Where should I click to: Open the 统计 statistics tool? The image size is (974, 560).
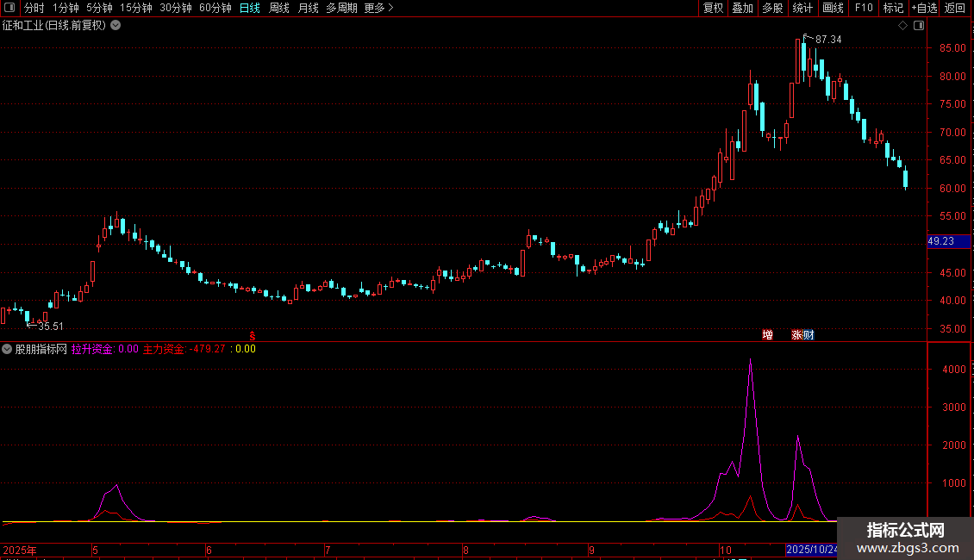(x=802, y=8)
